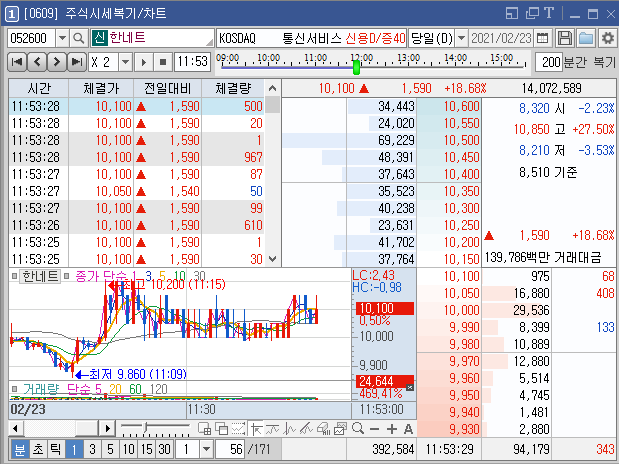Viewport: 619px width, 464px height.
Task: Select 15-minute interval button
Action: point(147,449)
